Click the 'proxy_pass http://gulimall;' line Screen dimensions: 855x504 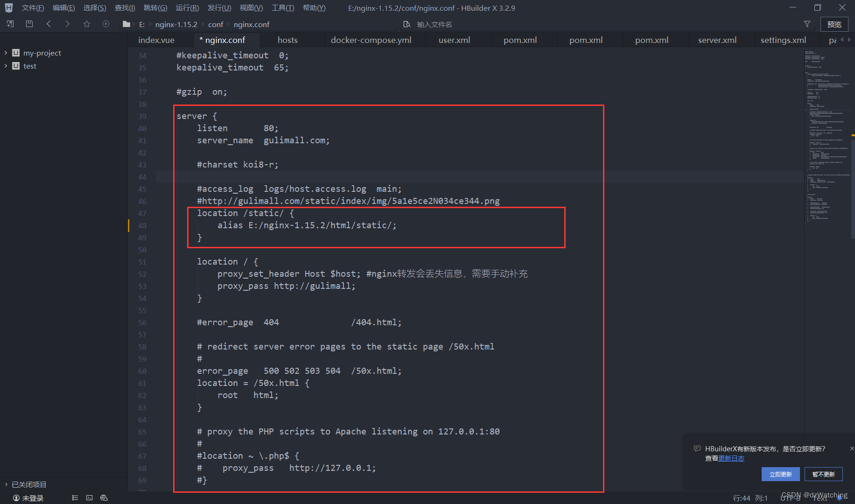pos(287,286)
